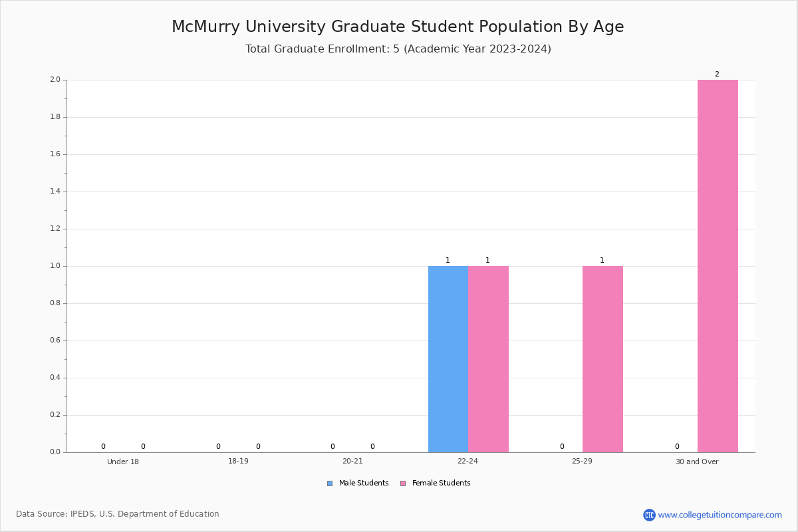Open the www.collegetuitioncompare.com link
This screenshot has height=532, width=798.
point(720,515)
